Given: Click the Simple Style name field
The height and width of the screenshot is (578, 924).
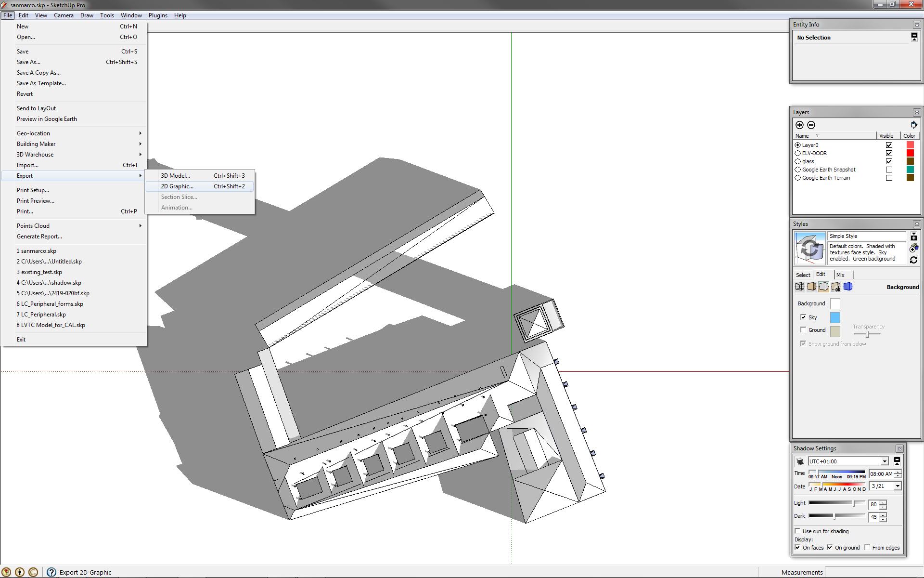Looking at the screenshot, I should [x=866, y=236].
